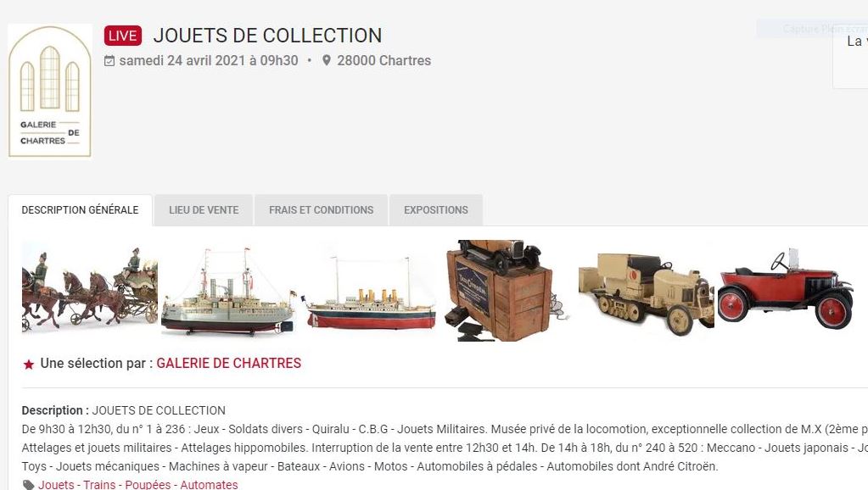Click the Jouets - Trains - Poupées - Automates category link
Screen dimensions: 868x490
[x=137, y=484]
